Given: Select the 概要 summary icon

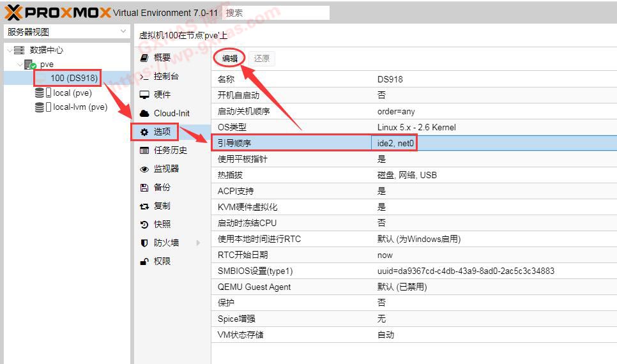Looking at the screenshot, I should 144,57.
